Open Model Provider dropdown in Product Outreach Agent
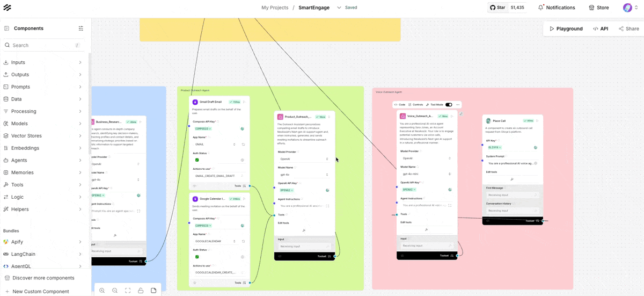 pyautogui.click(x=304, y=159)
